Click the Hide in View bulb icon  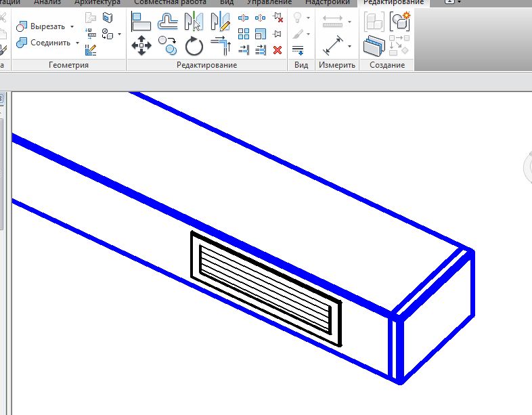(298, 18)
